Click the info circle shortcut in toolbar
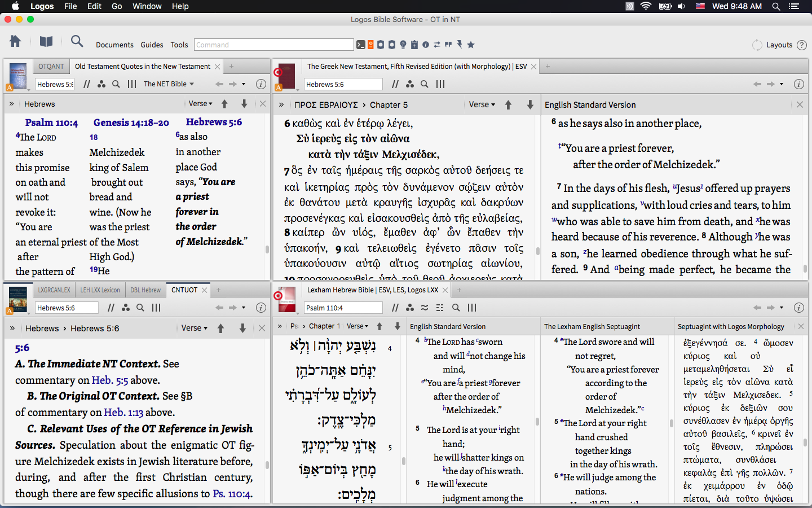This screenshot has height=508, width=812. click(426, 45)
